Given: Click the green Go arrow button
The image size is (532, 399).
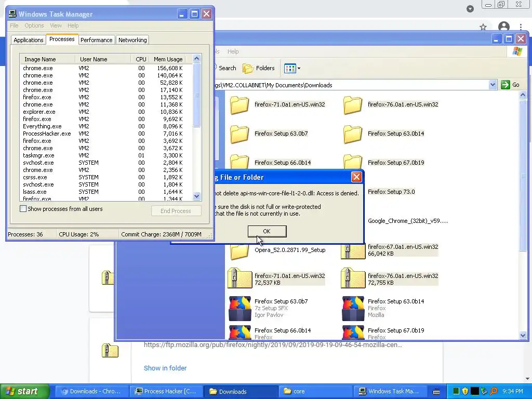Looking at the screenshot, I should click(x=505, y=85).
